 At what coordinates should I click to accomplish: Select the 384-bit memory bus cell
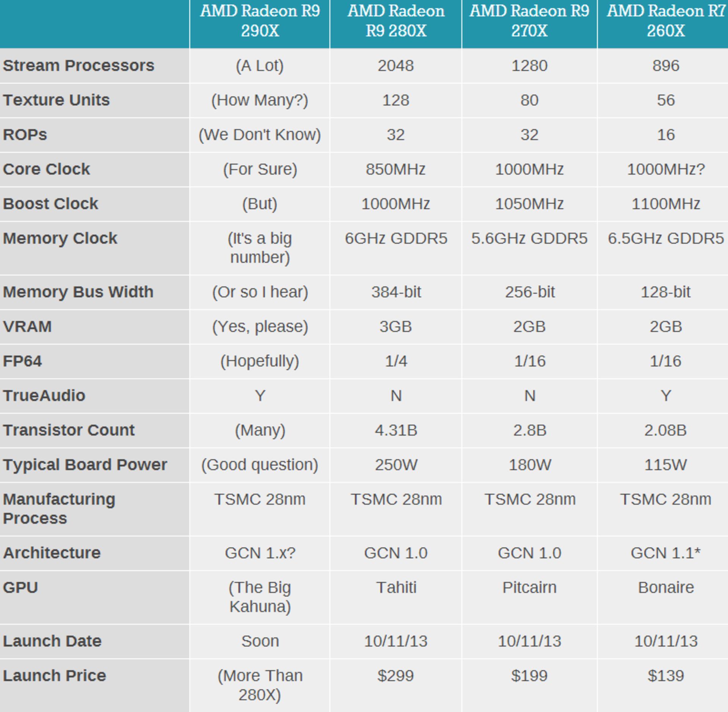396,292
